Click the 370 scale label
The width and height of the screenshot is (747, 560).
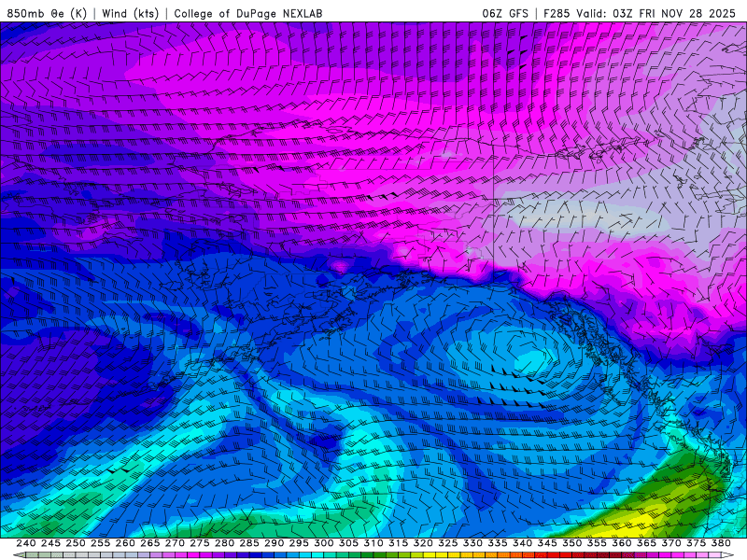pos(671,543)
